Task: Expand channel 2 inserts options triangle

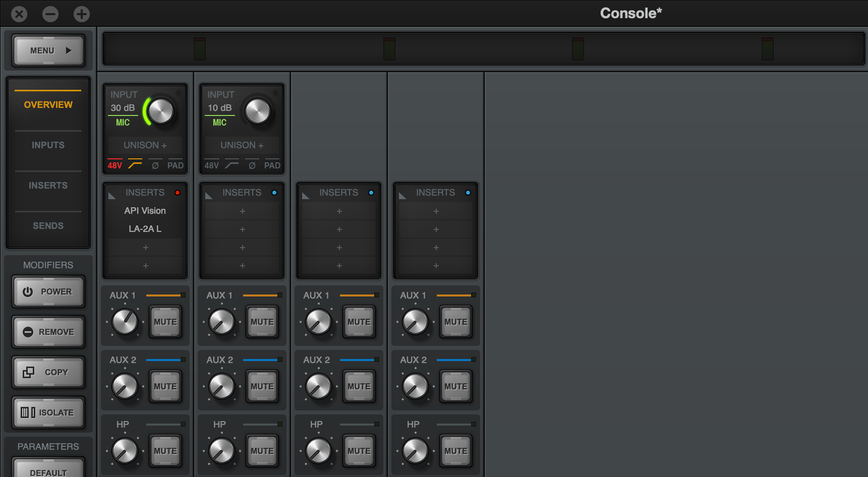Action: tap(209, 195)
